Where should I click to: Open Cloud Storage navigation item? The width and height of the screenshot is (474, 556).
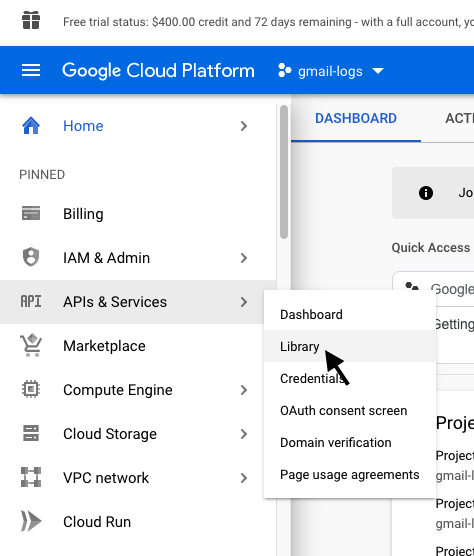138,434
